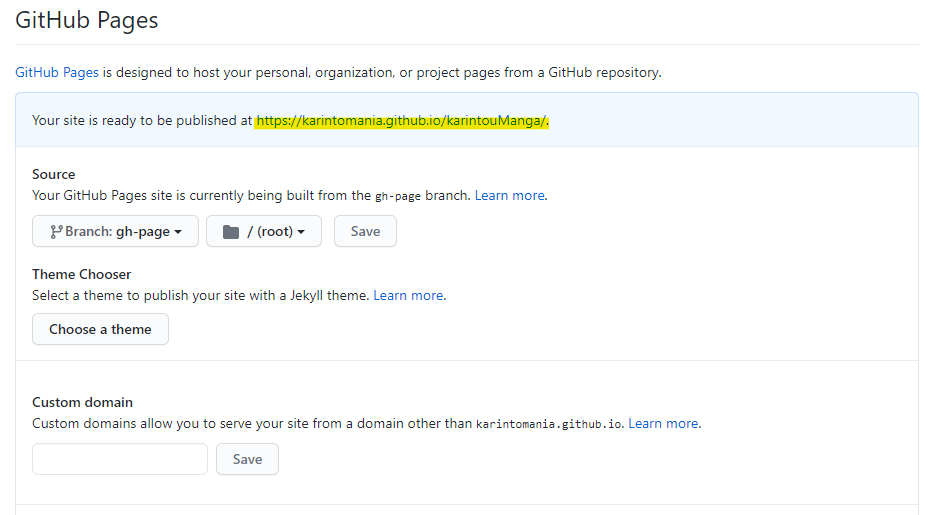Select the karintomania.github.io code text
Image resolution: width=930 pixels, height=515 pixels.
pyautogui.click(x=549, y=424)
